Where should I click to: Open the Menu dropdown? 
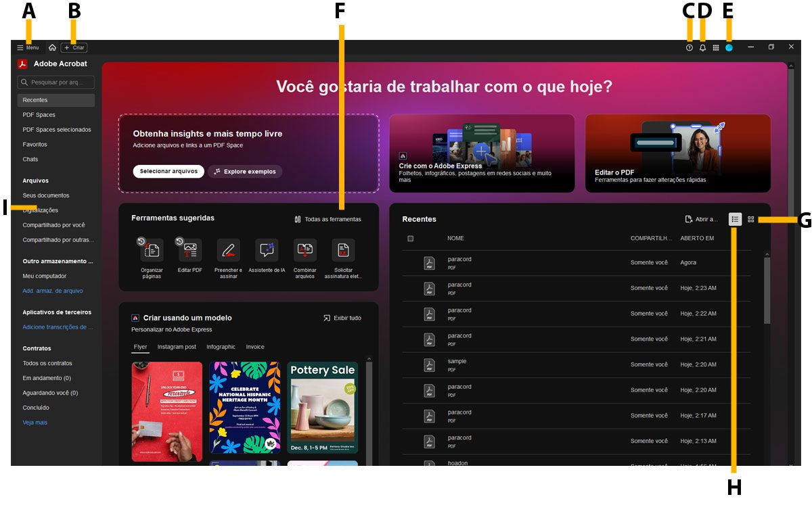[x=28, y=47]
